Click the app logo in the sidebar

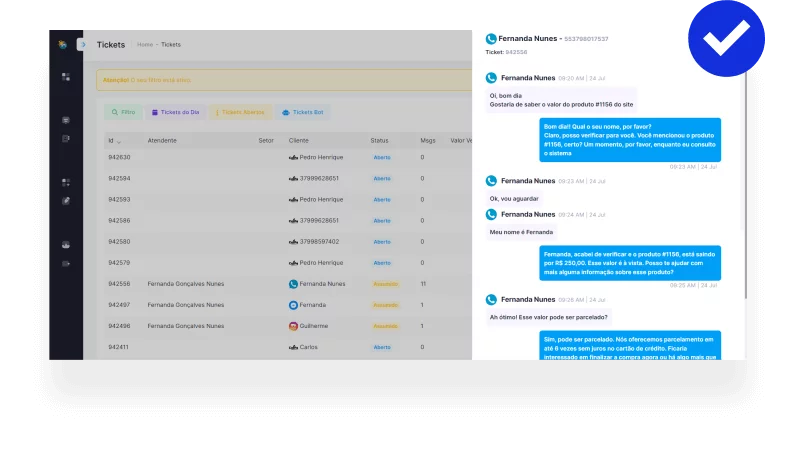click(x=63, y=45)
